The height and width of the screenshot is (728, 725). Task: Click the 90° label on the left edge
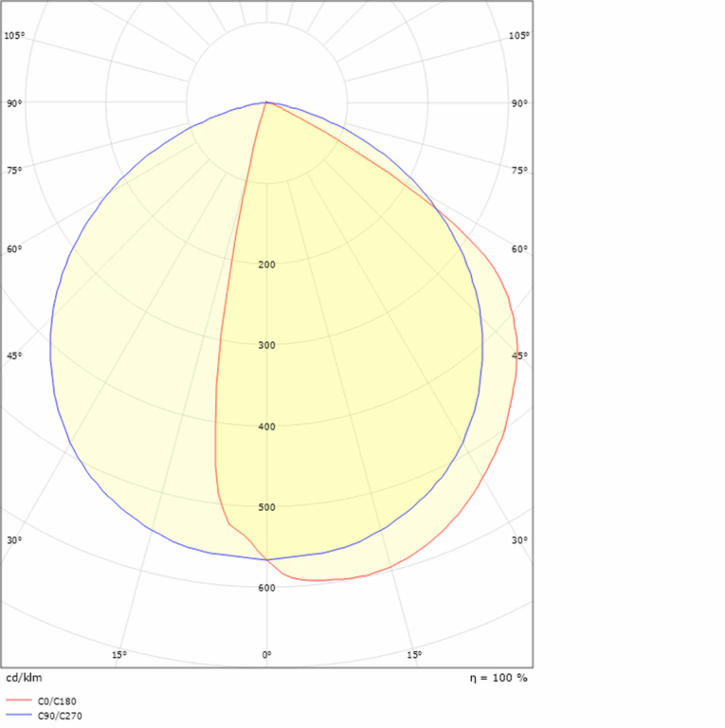pyautogui.click(x=14, y=103)
